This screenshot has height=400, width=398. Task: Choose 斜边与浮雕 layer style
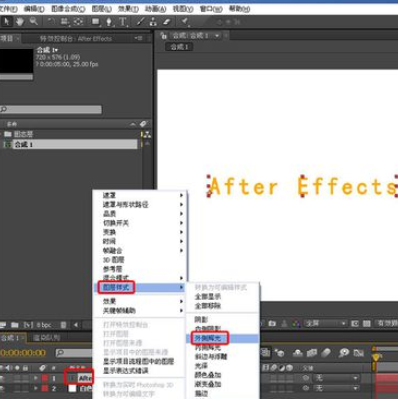(223, 357)
